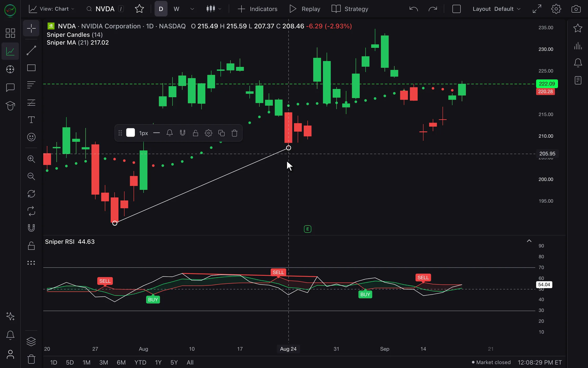The height and width of the screenshot is (368, 588).
Task: Click the loop arrows icon in left toolbar
Action: coord(31,211)
